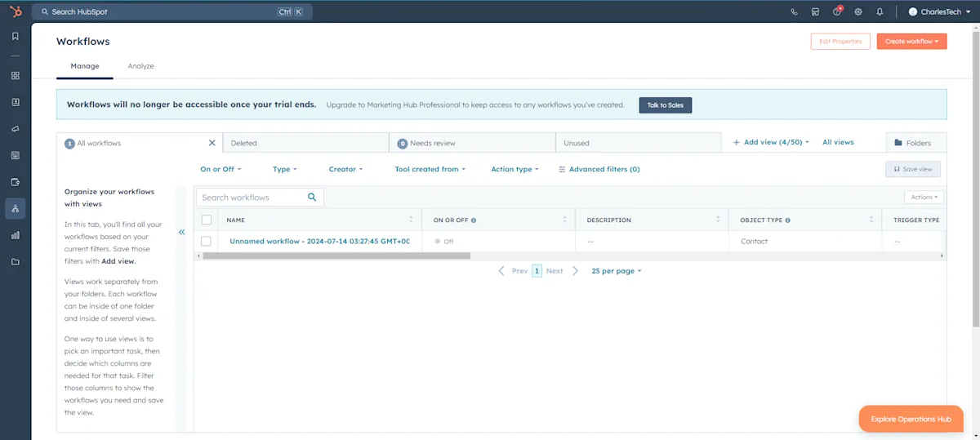Screen dimensions: 980x440
Task: Open the Marketplace icon in the top bar
Action: pyautogui.click(x=815, y=11)
